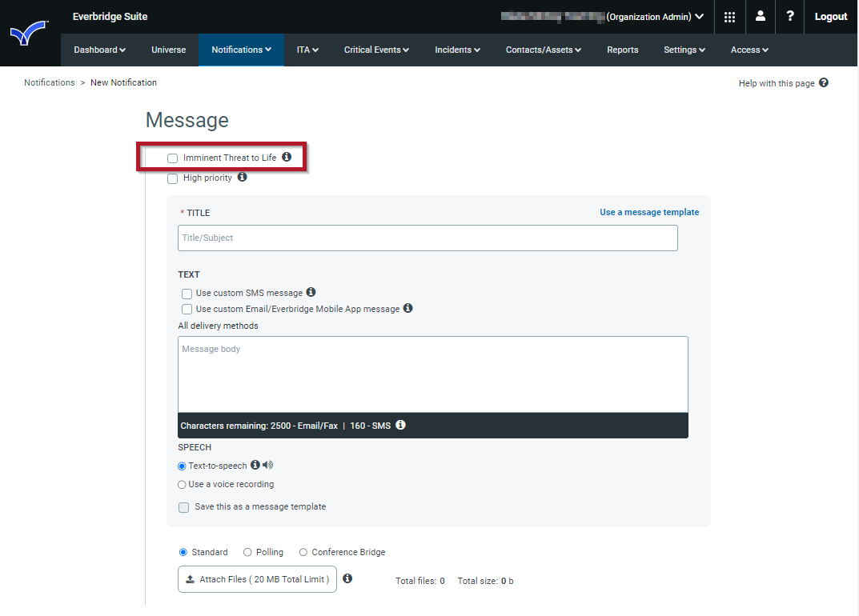The image size is (859, 616).
Task: Click the Title/Subject input field
Action: tap(427, 238)
